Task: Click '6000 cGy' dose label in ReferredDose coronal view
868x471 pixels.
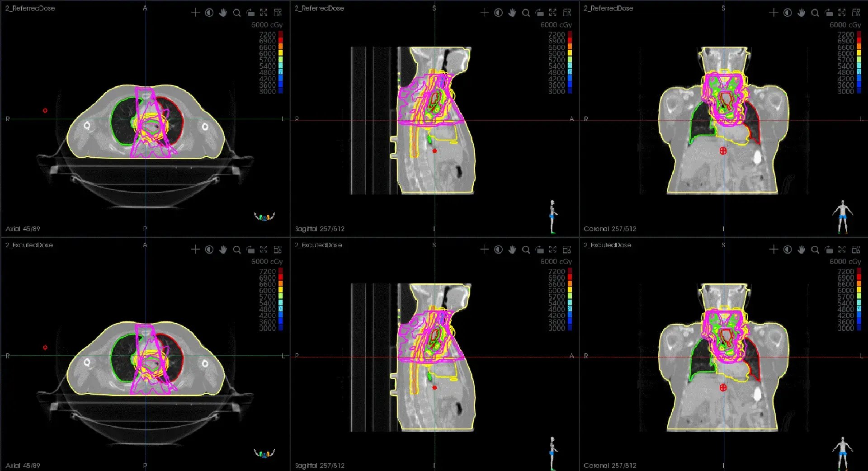Action: pos(845,25)
